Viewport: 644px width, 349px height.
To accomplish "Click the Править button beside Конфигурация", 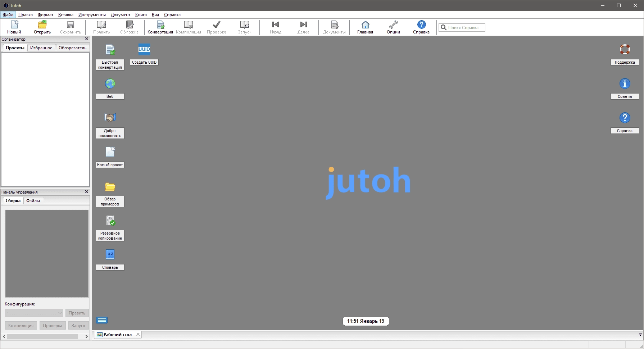I will 77,313.
